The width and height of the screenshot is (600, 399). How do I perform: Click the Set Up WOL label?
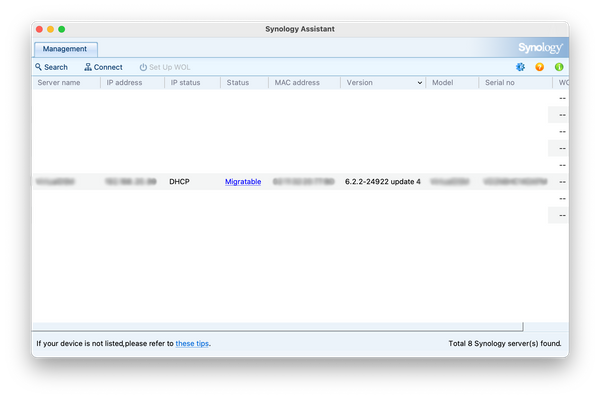[170, 67]
